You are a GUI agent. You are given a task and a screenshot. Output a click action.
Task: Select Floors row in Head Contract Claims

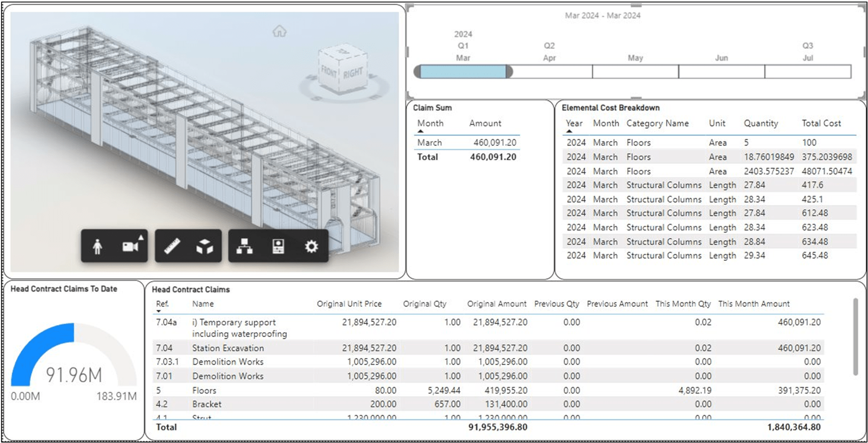(488, 391)
